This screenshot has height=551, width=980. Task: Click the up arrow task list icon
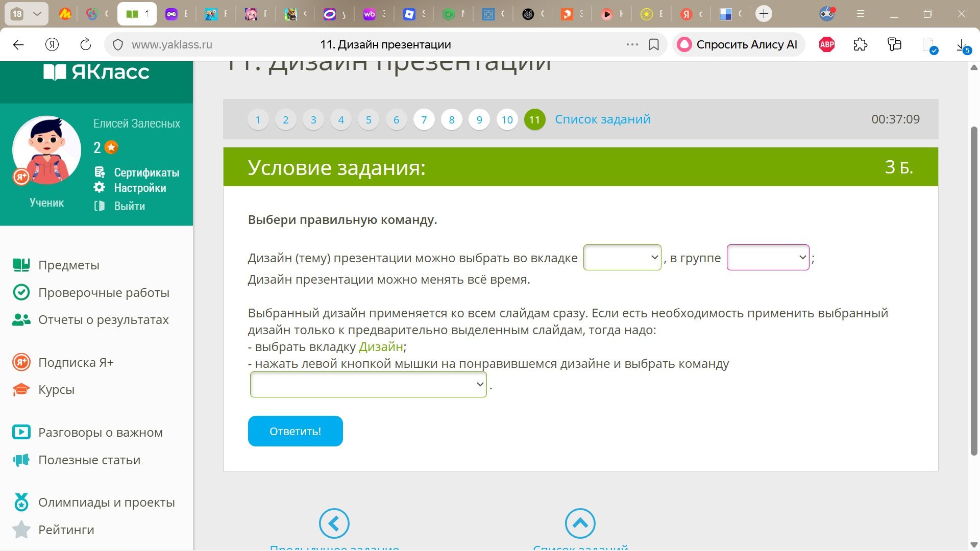580,523
